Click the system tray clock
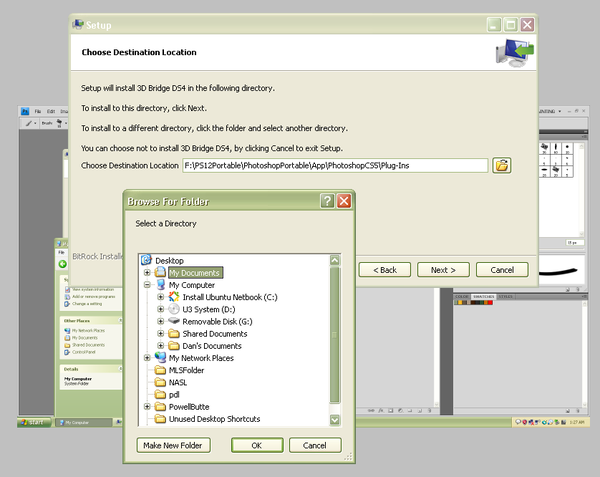The image size is (600, 477). click(577, 422)
